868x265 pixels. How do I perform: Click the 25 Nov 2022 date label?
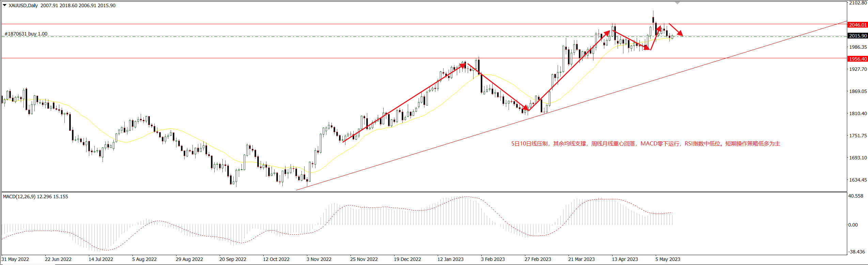[x=364, y=259]
